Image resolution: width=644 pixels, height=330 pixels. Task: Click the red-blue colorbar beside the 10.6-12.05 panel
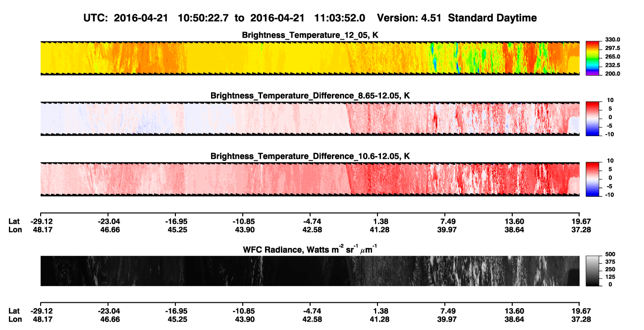(592, 179)
